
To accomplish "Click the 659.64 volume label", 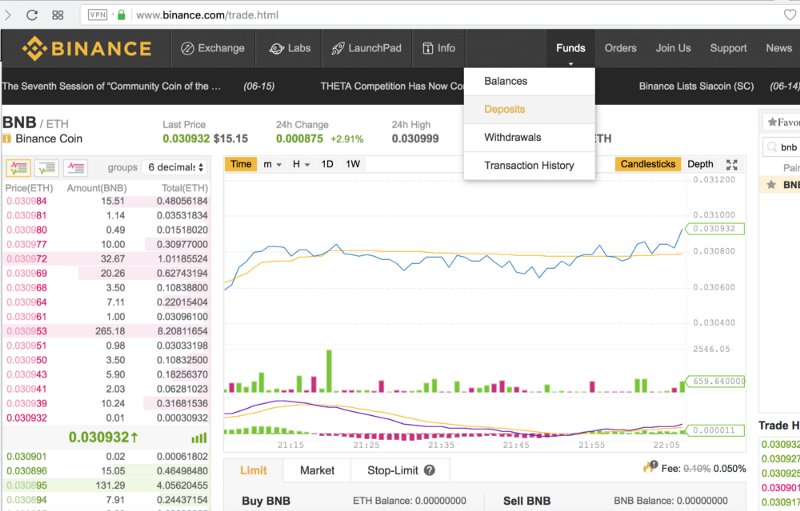I will click(715, 381).
